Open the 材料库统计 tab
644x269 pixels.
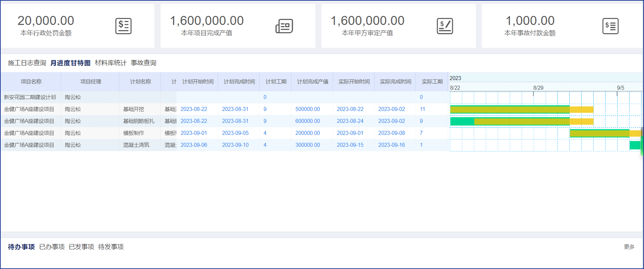pyautogui.click(x=111, y=63)
